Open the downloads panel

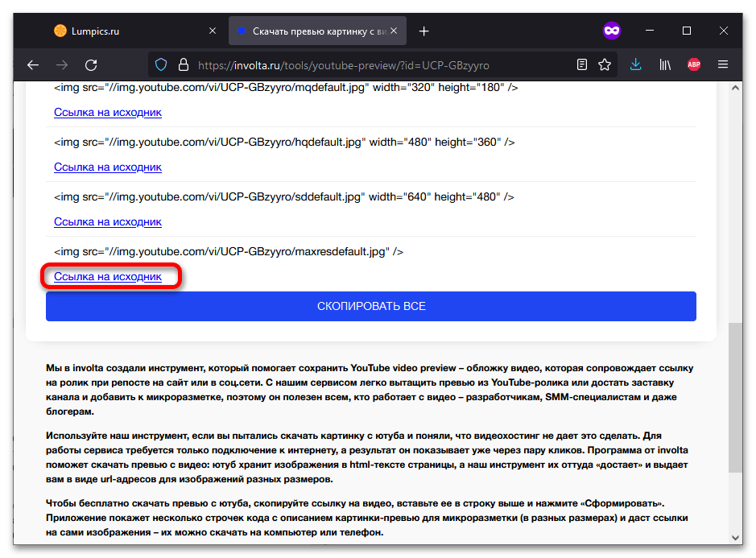[x=635, y=64]
